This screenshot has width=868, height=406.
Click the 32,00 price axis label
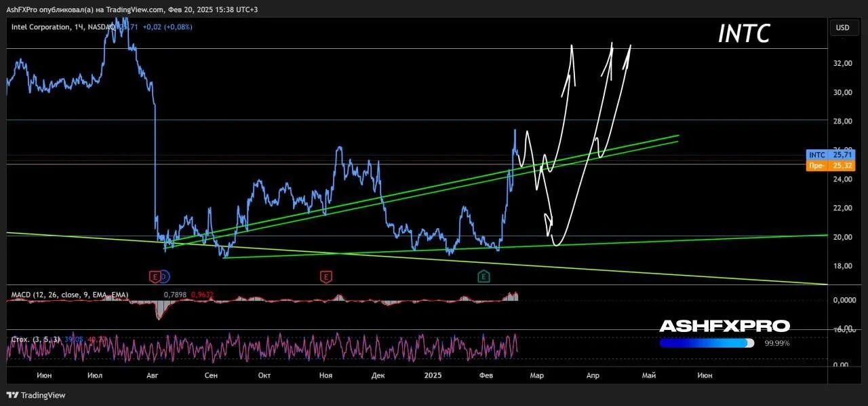[843, 63]
